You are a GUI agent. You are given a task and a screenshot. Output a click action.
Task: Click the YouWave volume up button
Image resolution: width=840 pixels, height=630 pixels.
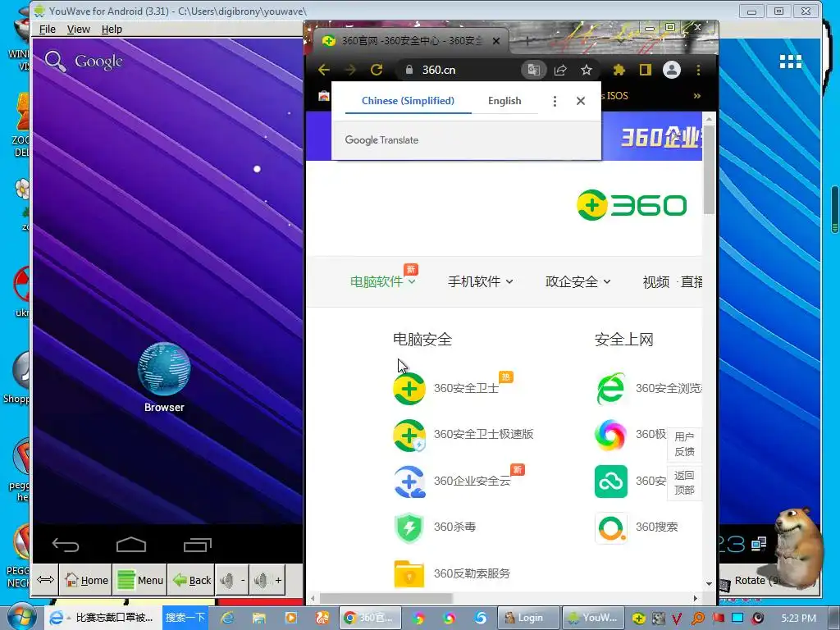click(267, 580)
